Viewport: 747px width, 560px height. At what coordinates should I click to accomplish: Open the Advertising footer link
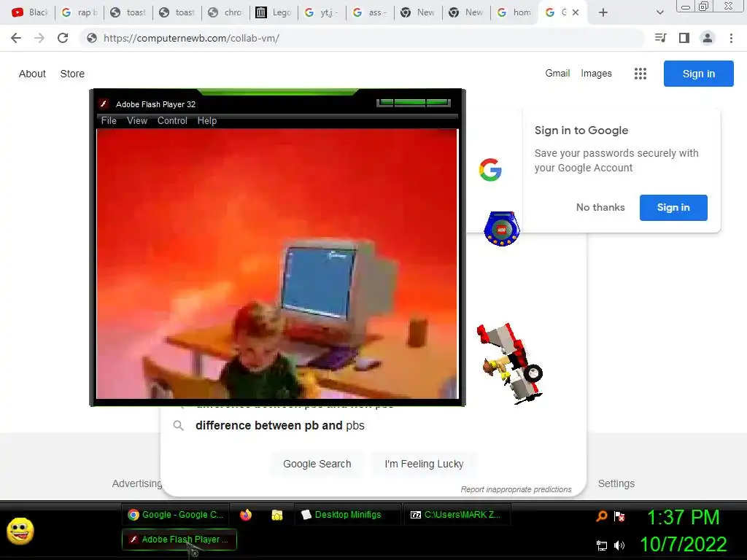137,483
